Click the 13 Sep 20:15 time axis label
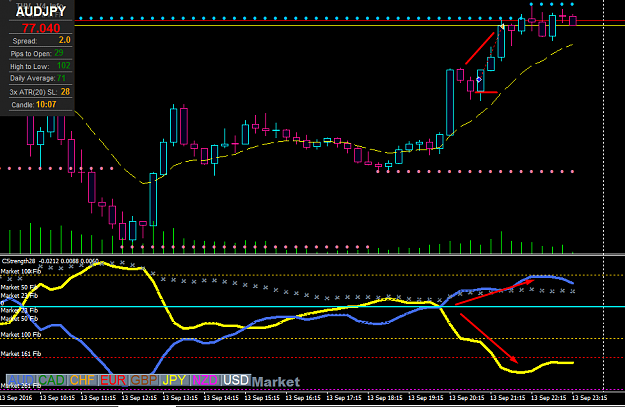This screenshot has height=407, width=625. point(467,398)
